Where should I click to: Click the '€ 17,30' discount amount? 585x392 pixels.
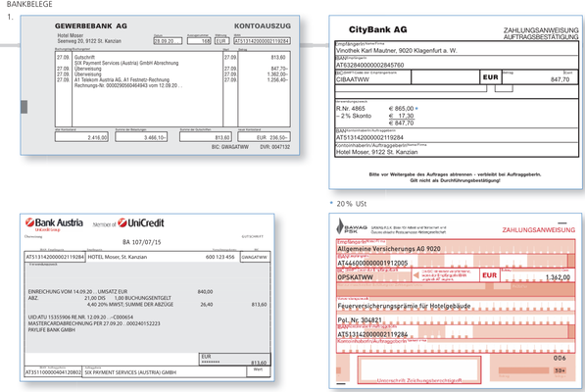point(401,116)
